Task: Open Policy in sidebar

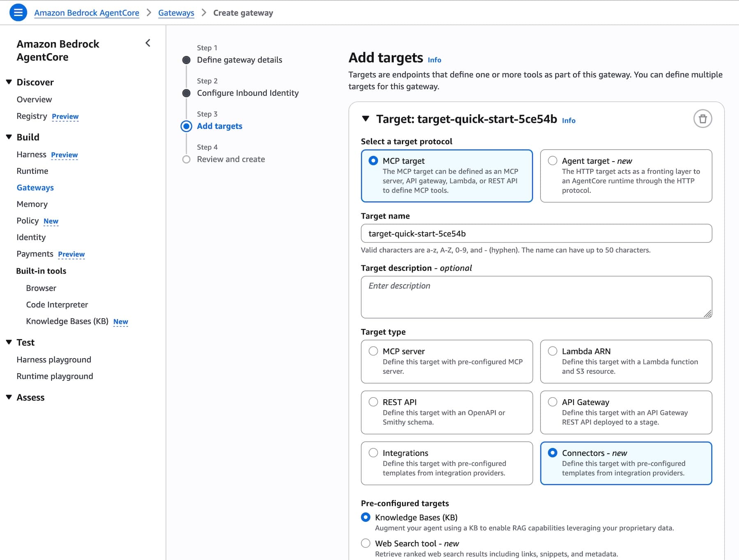Action: [x=28, y=221]
